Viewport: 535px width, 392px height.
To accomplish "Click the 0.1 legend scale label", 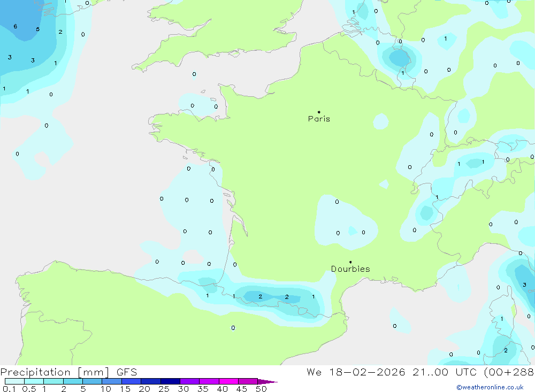I will 9,389.
